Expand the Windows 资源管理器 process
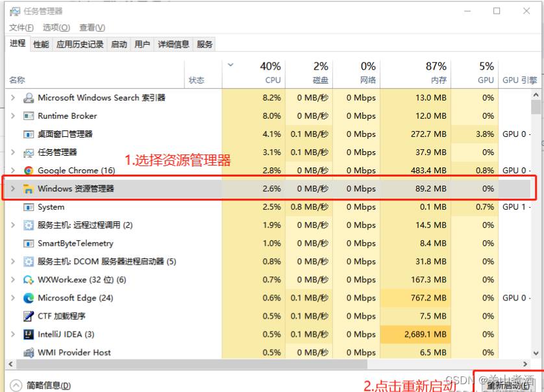Image resolution: width=544 pixels, height=392 pixels. click(x=13, y=188)
